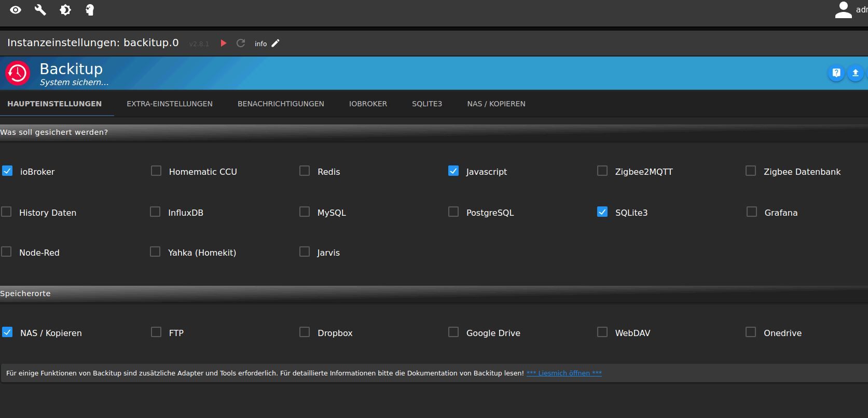Click the admin user avatar
Viewport: 868px width, 418px height.
coord(844,10)
